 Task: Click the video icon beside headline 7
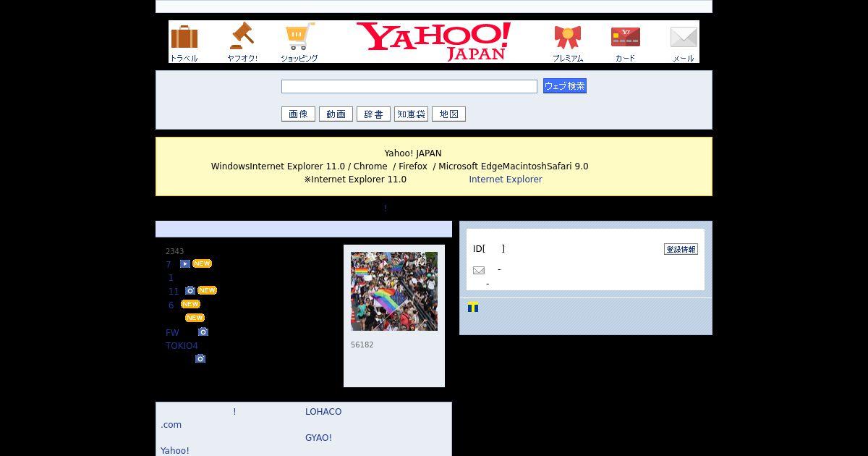tap(185, 264)
